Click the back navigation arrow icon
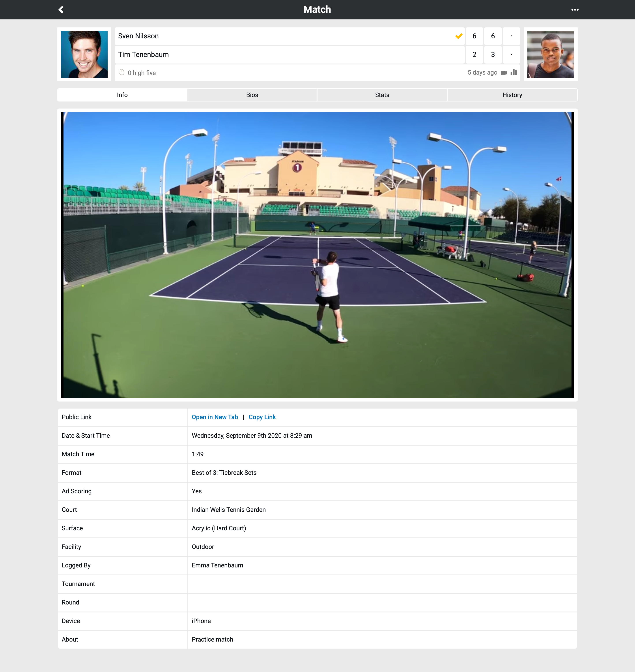Screen dimensions: 635x672 point(60,9)
